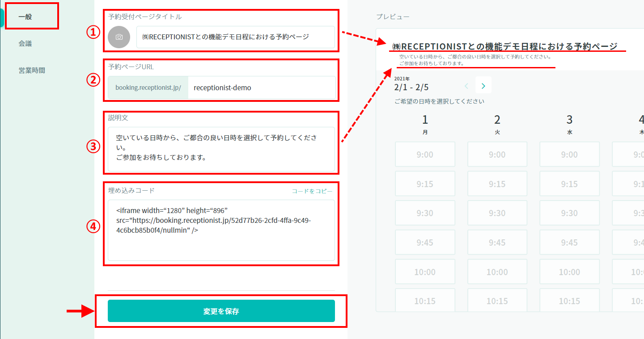Select the 9:45 slot on Monday
The height and width of the screenshot is (339, 644).
425,243
